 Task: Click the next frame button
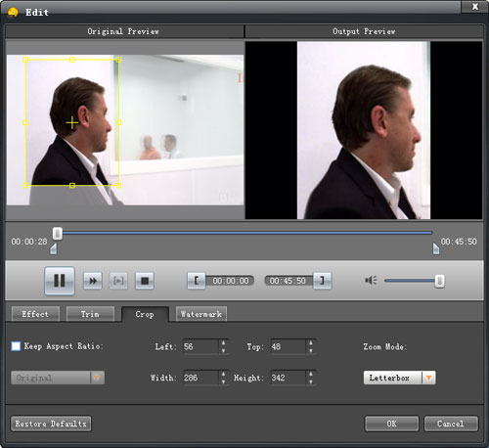pos(118,281)
